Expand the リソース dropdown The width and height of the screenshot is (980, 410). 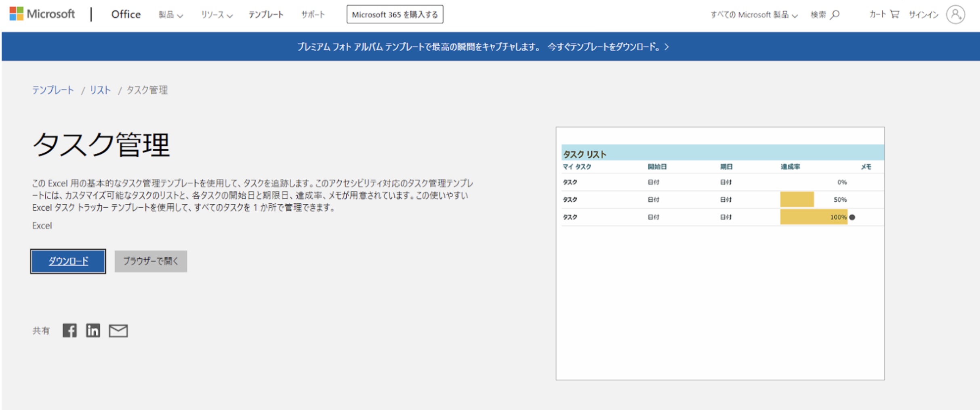pyautogui.click(x=216, y=15)
